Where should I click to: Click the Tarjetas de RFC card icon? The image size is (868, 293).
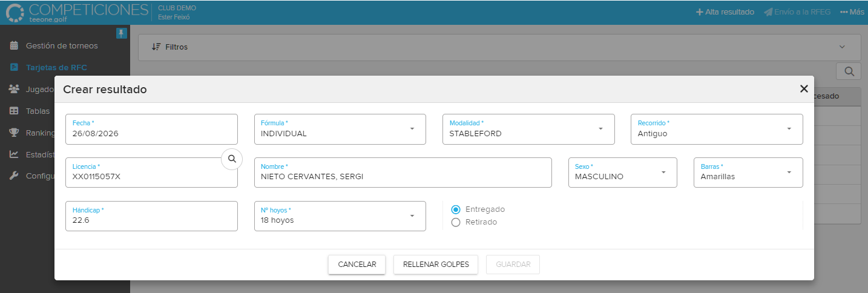pyautogui.click(x=14, y=67)
